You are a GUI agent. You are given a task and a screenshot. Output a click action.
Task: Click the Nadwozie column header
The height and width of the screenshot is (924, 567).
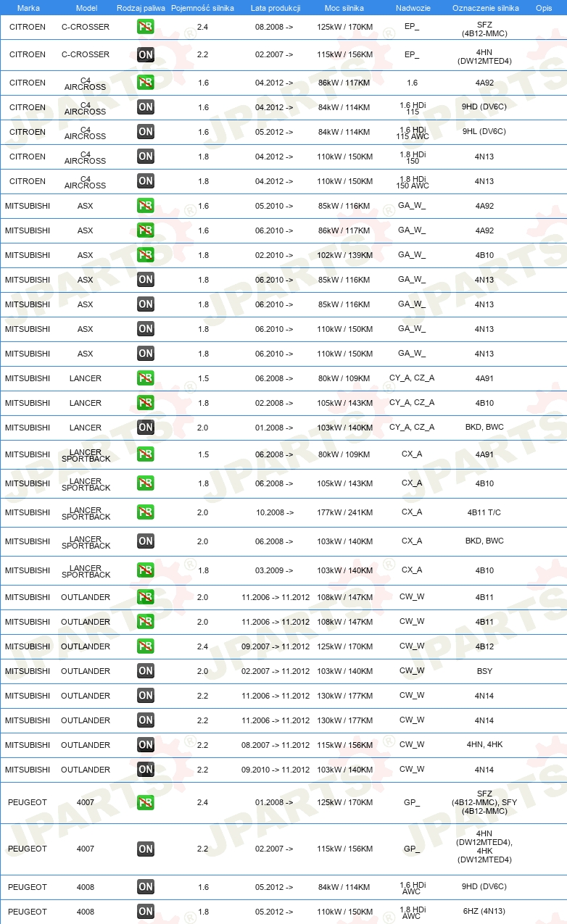point(413,7)
